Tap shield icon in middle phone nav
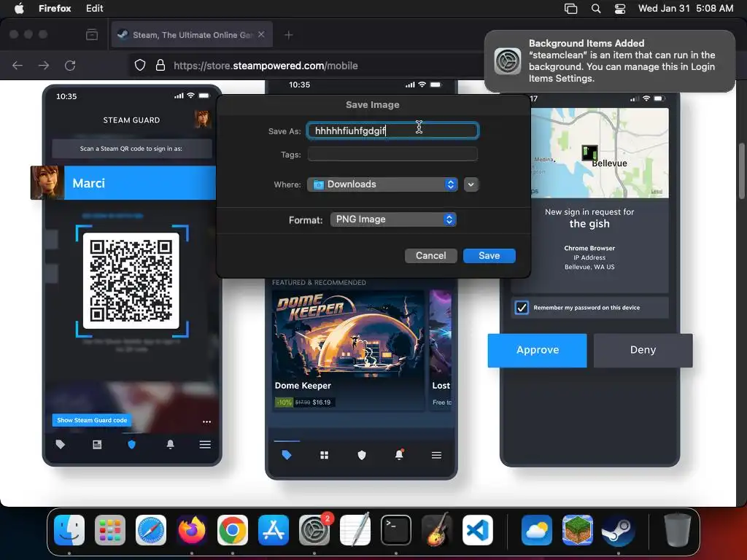Viewport: 747px width, 560px height. 362,455
